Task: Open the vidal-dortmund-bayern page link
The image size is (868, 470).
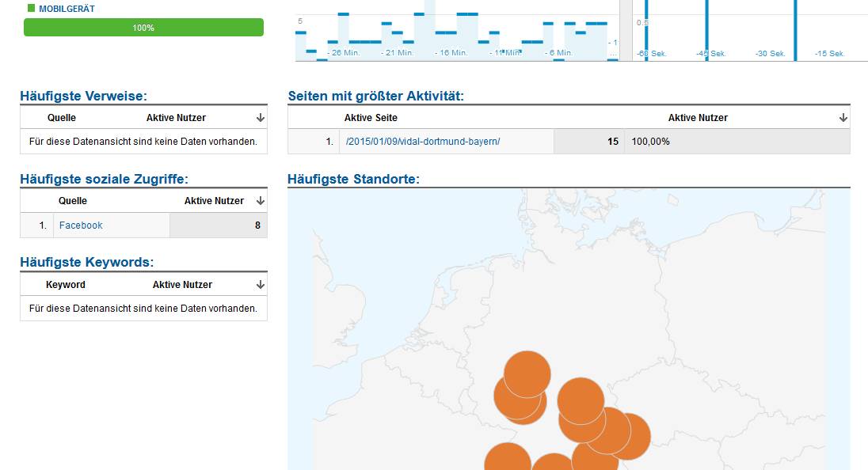Action: coord(423,142)
